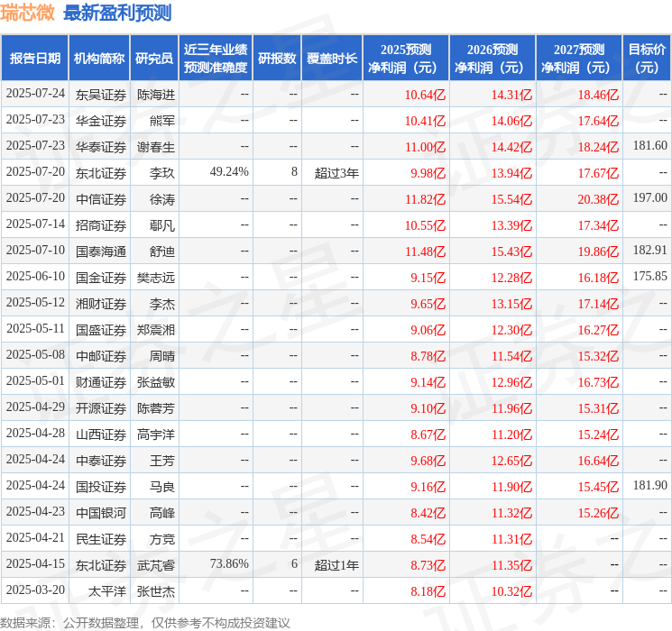Click the 近三年业绩预测准确度 column header

(x=216, y=59)
